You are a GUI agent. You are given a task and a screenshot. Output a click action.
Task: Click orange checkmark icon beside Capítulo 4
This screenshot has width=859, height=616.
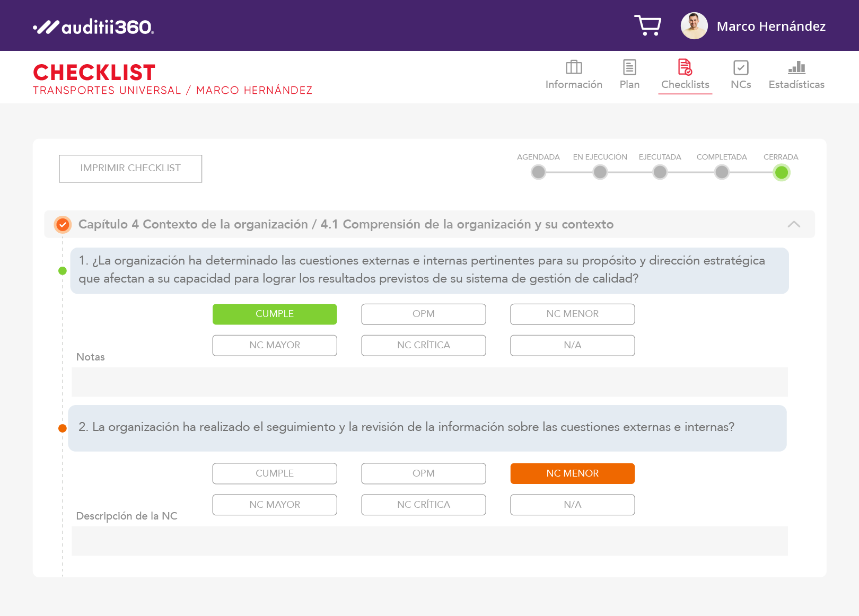pyautogui.click(x=63, y=225)
